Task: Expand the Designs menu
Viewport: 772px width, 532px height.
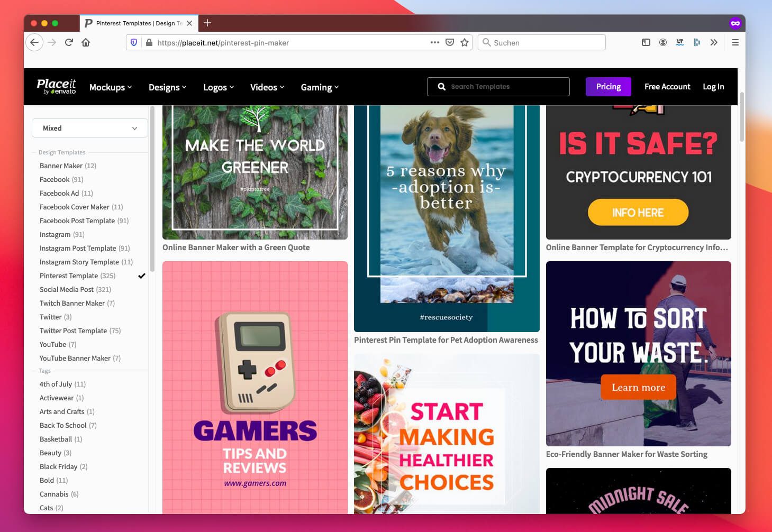Action: 167,87
